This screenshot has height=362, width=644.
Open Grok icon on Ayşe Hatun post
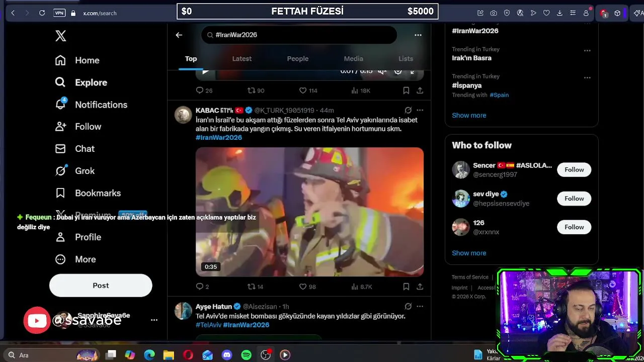408,306
